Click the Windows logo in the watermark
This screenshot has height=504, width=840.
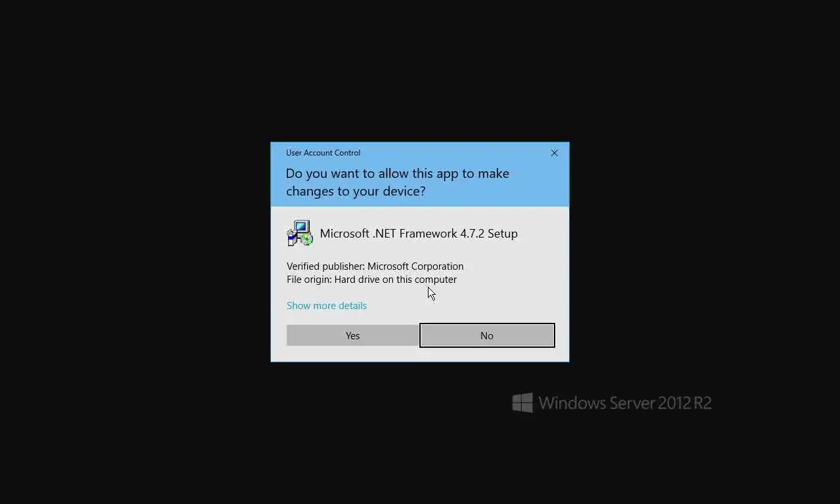522,403
